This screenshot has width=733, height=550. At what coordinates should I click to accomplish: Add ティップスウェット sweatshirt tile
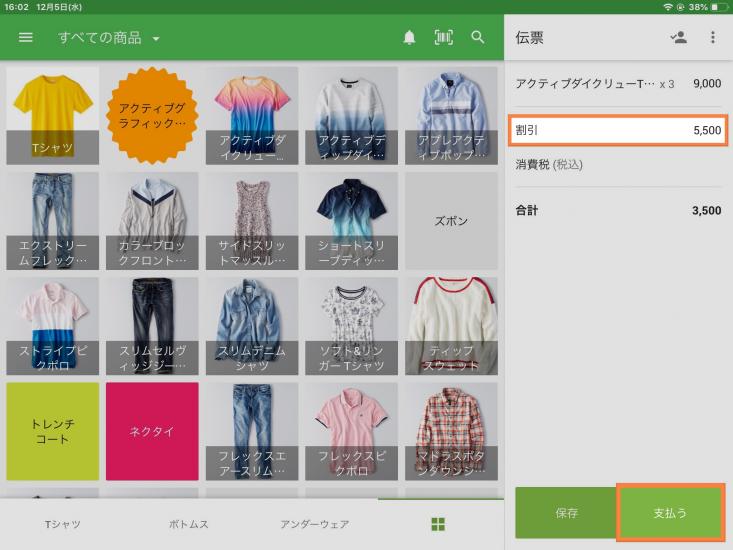(451, 326)
